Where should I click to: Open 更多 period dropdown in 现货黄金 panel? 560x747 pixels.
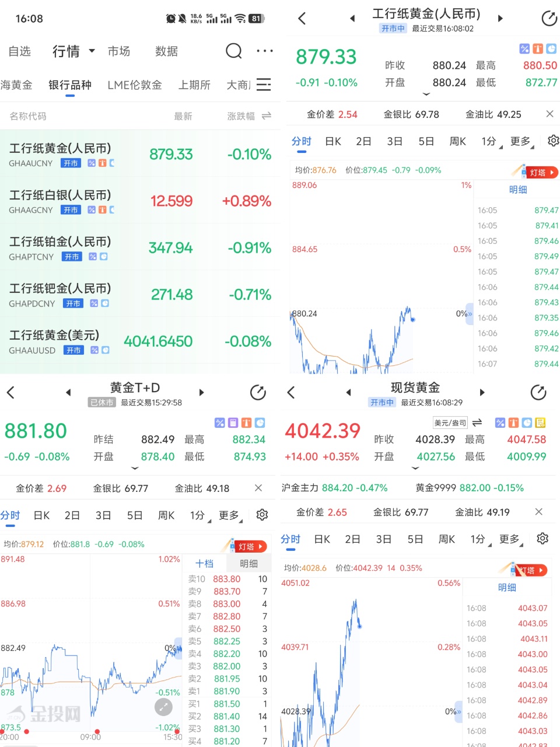pyautogui.click(x=511, y=539)
